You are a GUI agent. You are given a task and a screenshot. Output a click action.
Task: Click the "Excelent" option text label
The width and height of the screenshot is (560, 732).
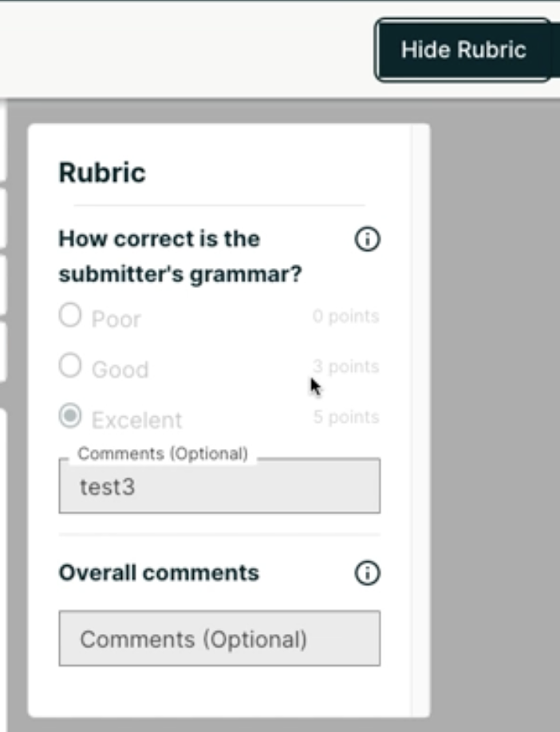tap(136, 419)
